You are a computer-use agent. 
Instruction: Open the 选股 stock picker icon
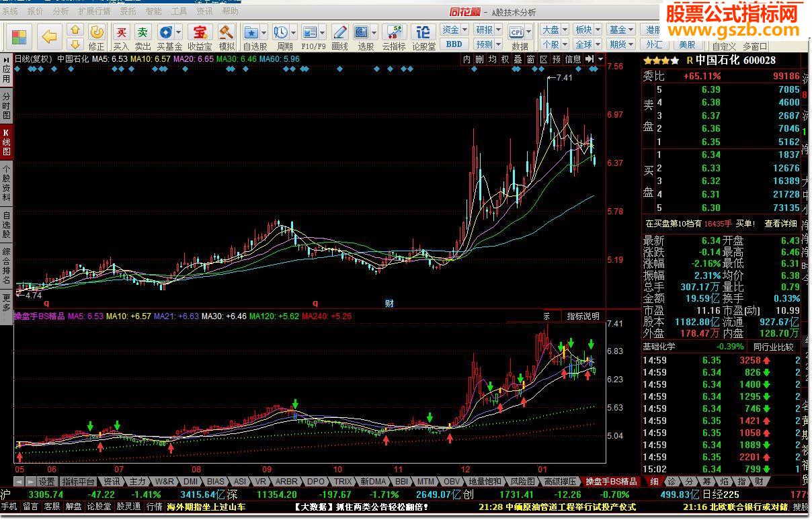[362, 38]
